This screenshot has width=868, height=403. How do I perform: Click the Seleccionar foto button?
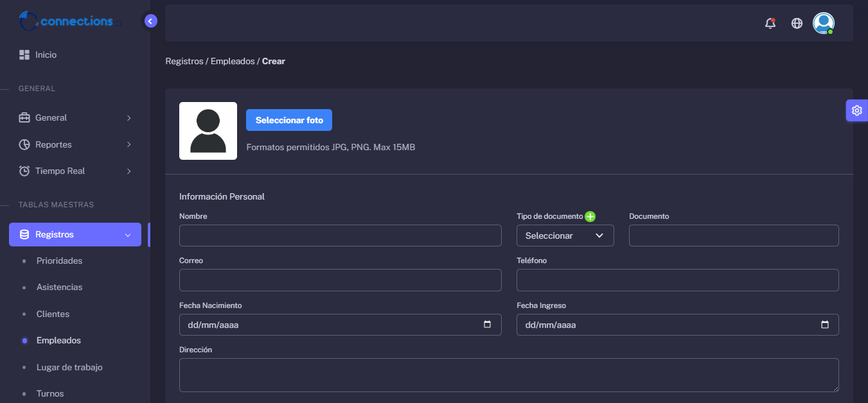tap(289, 120)
